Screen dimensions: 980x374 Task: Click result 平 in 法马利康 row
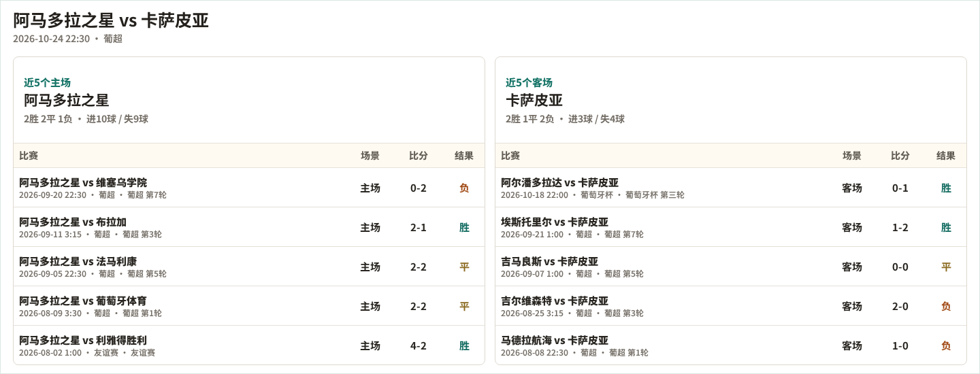click(x=464, y=267)
